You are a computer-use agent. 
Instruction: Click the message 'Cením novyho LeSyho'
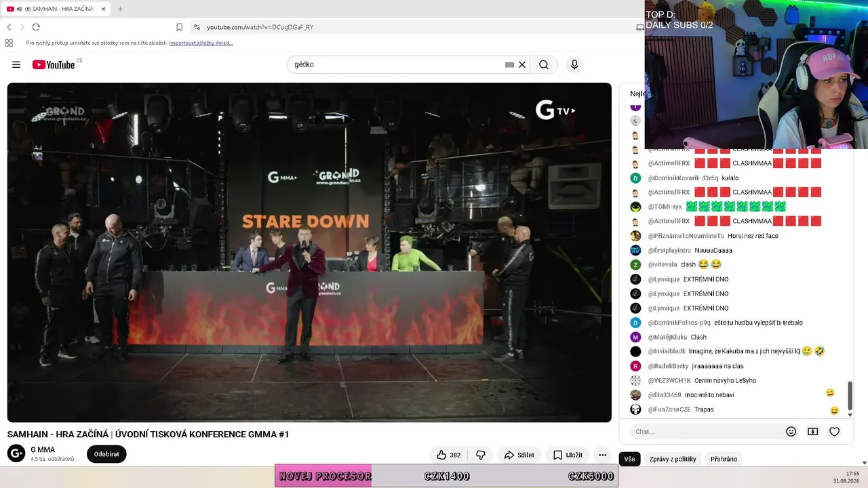click(725, 380)
